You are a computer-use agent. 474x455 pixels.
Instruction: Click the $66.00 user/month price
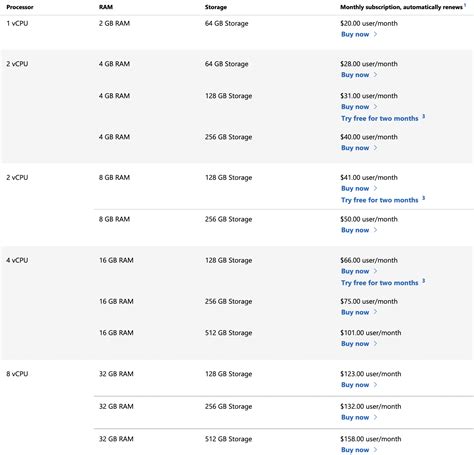[x=369, y=260]
